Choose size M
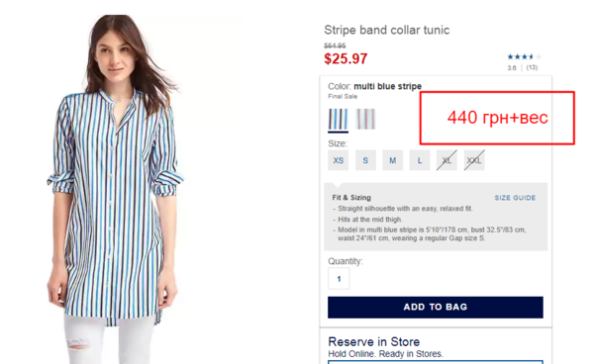 pyautogui.click(x=392, y=160)
